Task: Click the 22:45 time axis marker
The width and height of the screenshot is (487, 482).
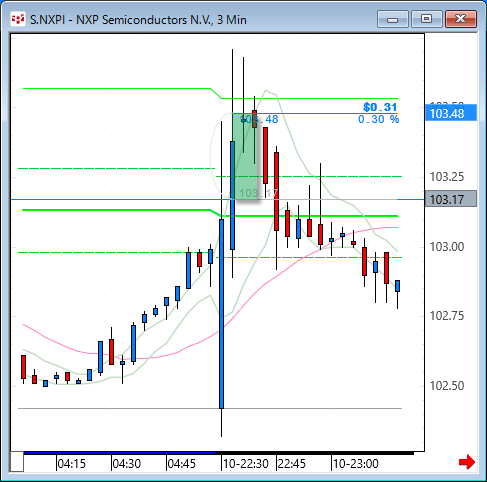Action: tap(292, 464)
